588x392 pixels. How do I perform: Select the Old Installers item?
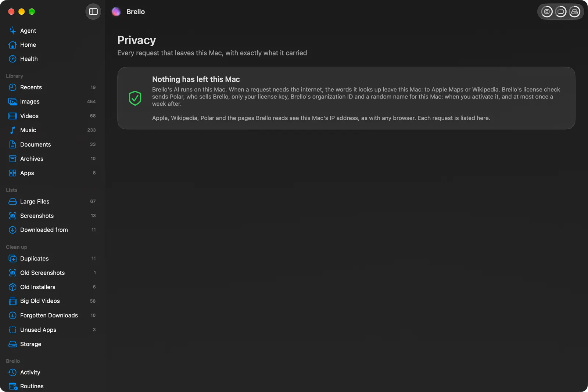(52, 287)
